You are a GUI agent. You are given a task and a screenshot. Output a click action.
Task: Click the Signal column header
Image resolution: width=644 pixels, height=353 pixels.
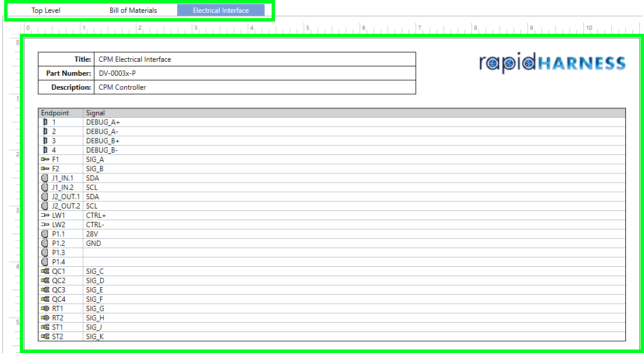(354, 113)
